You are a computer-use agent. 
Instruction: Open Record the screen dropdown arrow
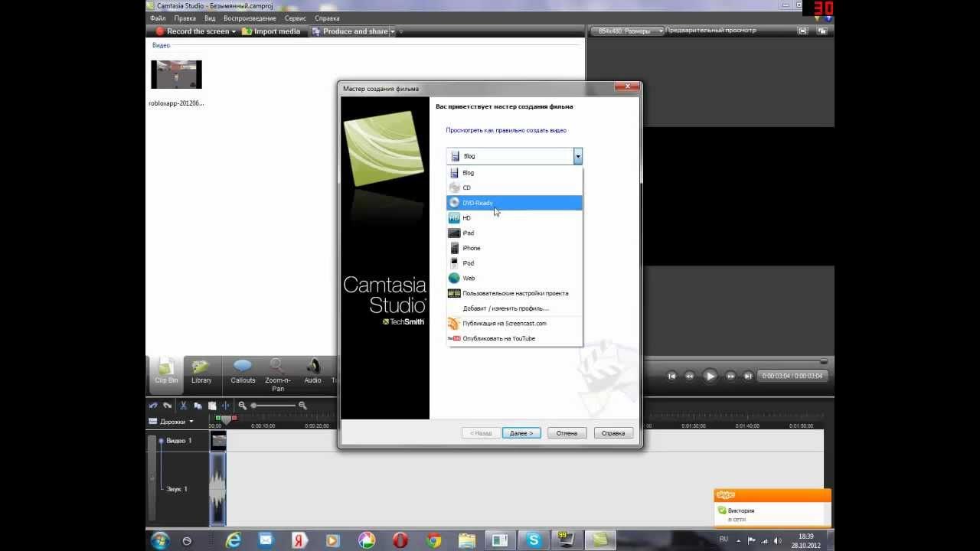tap(234, 31)
